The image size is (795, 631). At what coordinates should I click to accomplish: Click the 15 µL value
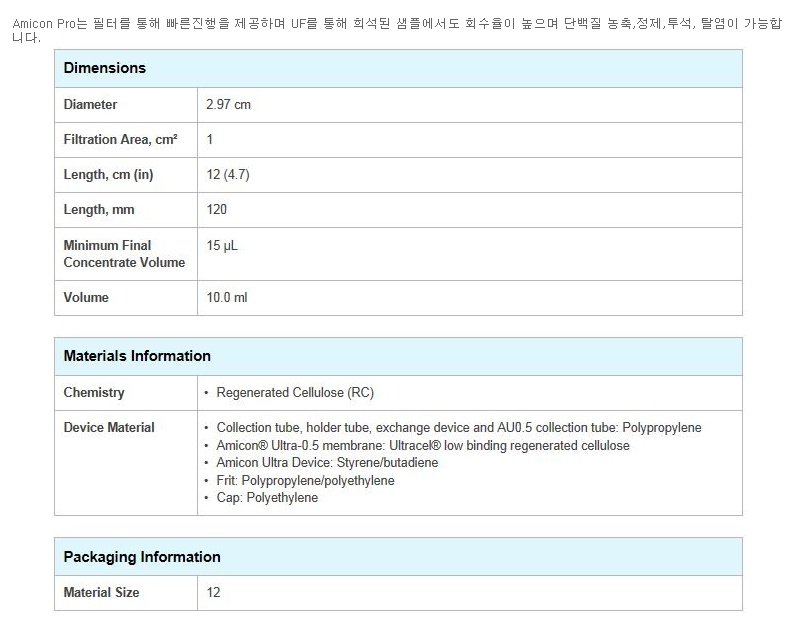pos(222,246)
